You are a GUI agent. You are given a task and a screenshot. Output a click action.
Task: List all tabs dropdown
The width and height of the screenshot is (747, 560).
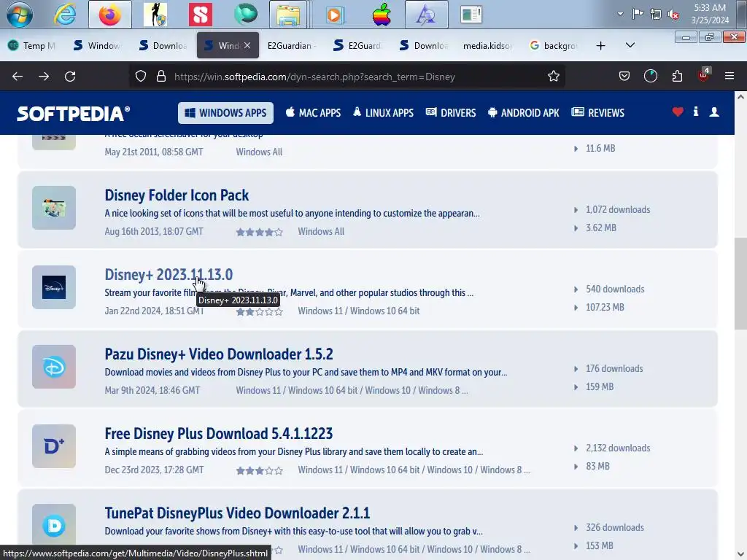pos(630,45)
